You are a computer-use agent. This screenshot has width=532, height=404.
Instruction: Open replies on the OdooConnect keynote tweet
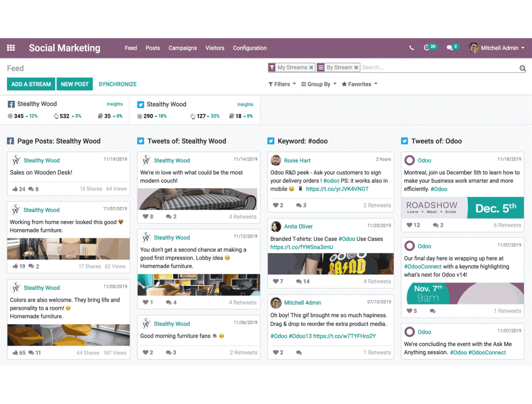click(x=433, y=311)
